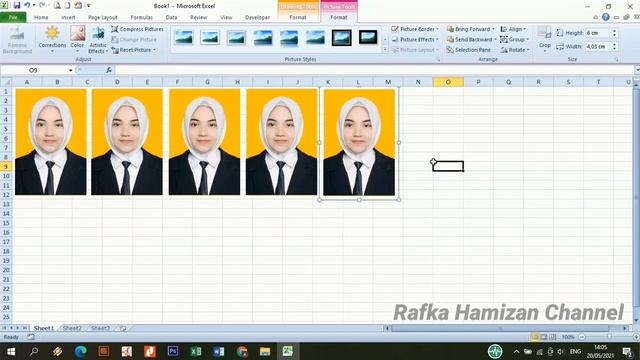Open Artistic Effects gallery

tap(98, 40)
